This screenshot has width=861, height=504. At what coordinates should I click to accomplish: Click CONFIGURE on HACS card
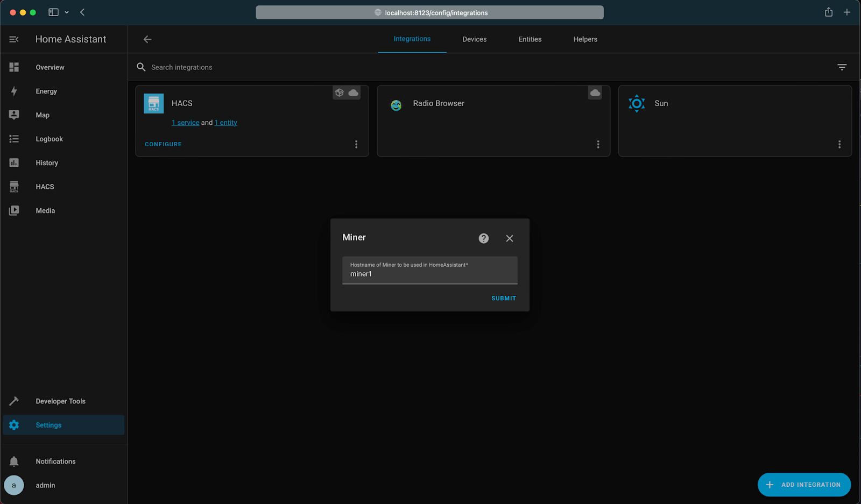tap(163, 145)
